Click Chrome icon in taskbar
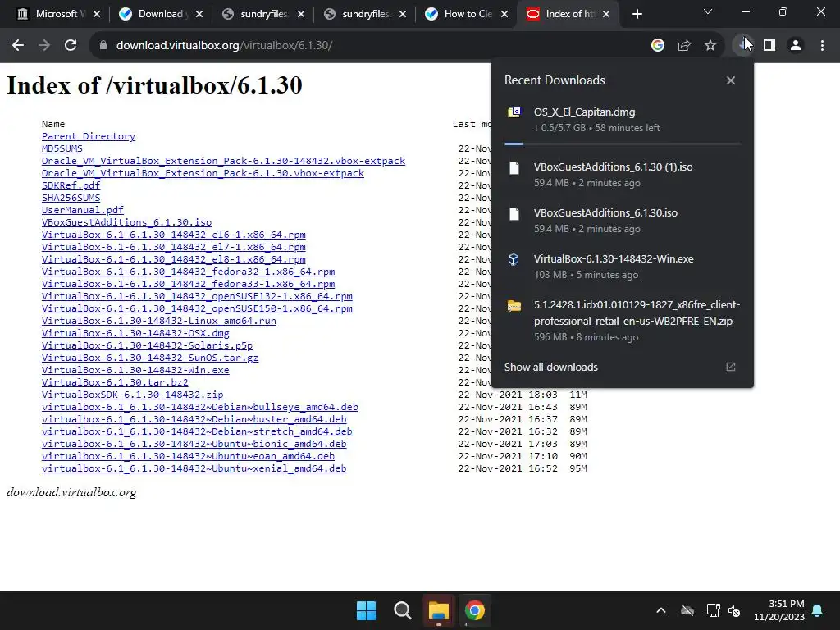This screenshot has width=840, height=630. pos(475,610)
